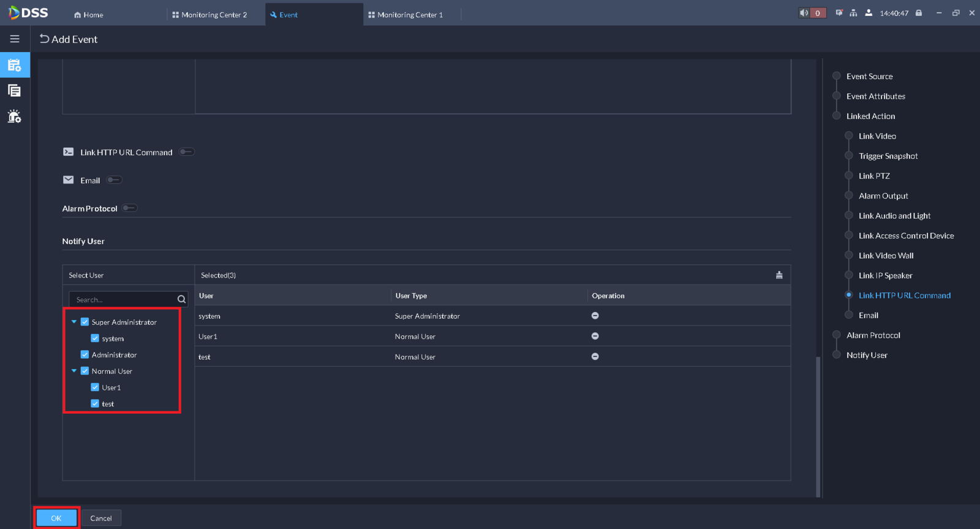
Task: Switch to the Home tab
Action: [89, 15]
